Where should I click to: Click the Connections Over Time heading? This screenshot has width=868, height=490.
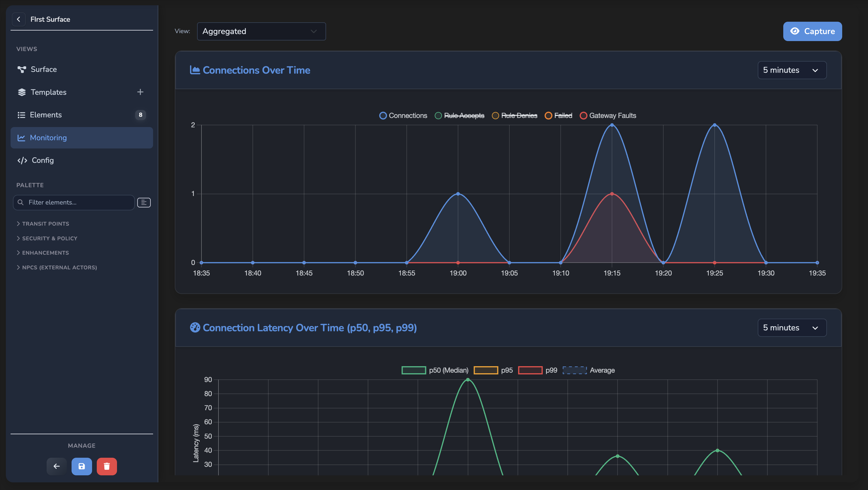[x=256, y=70]
